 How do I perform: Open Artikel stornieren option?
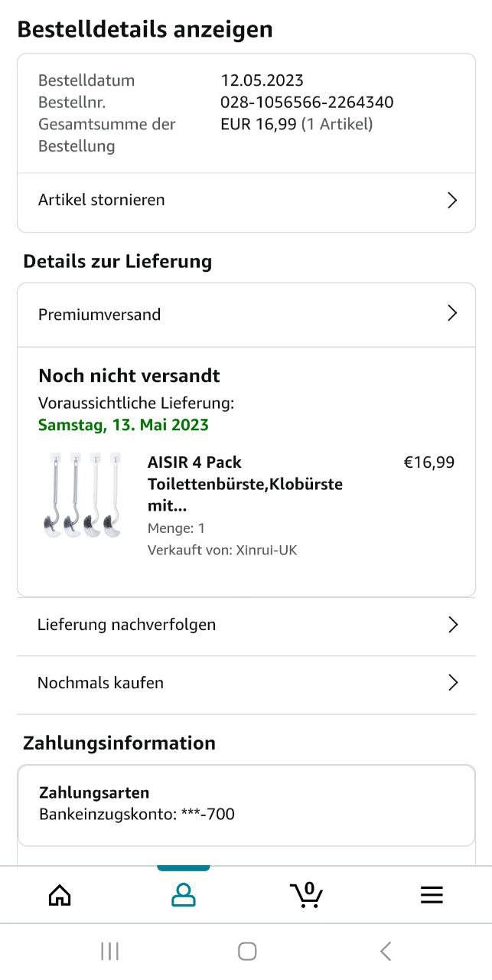click(x=246, y=201)
